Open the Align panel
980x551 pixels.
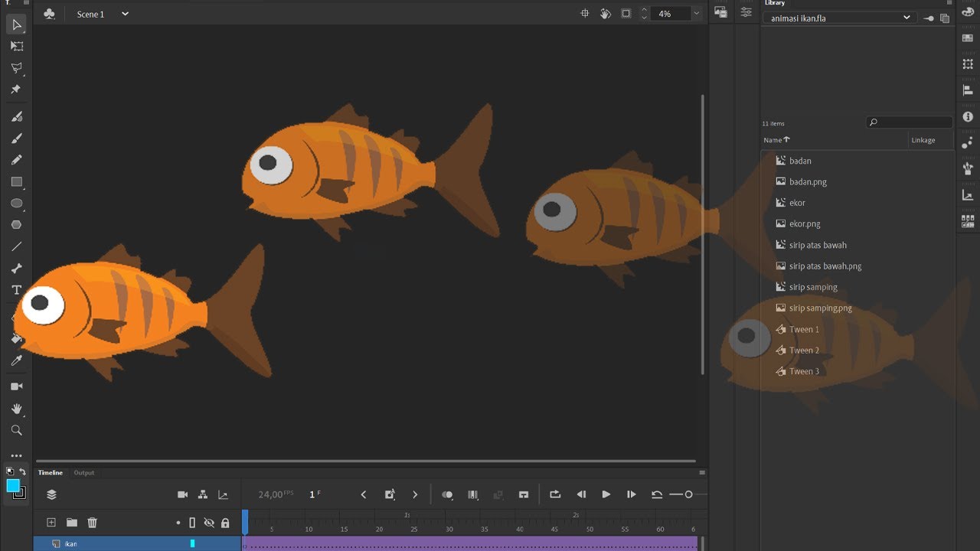pyautogui.click(x=968, y=90)
